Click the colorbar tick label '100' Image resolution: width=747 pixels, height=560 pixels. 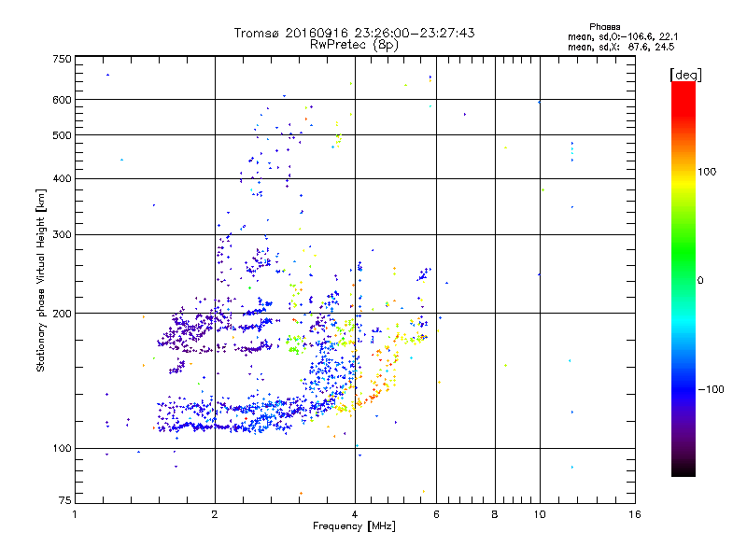707,172
